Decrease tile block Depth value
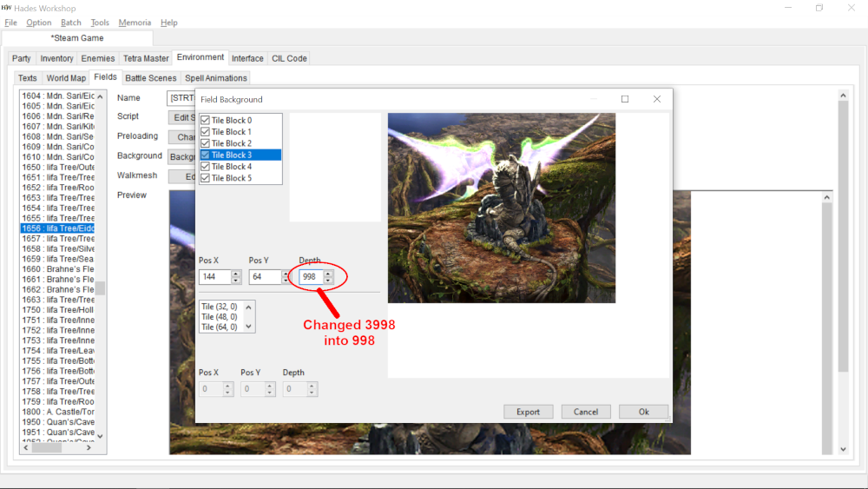Viewport: 868px width, 489px height. point(328,281)
